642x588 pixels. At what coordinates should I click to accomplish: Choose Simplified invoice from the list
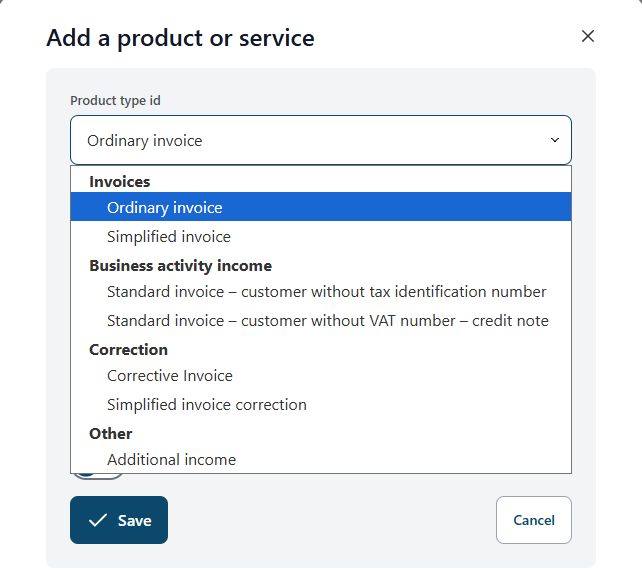pyautogui.click(x=169, y=237)
